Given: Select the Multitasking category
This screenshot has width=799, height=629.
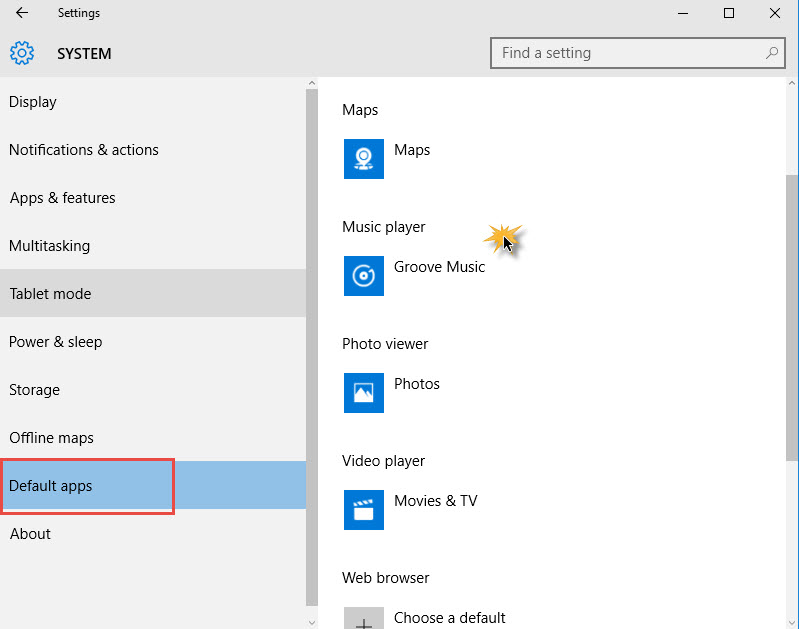Looking at the screenshot, I should pyautogui.click(x=153, y=246).
